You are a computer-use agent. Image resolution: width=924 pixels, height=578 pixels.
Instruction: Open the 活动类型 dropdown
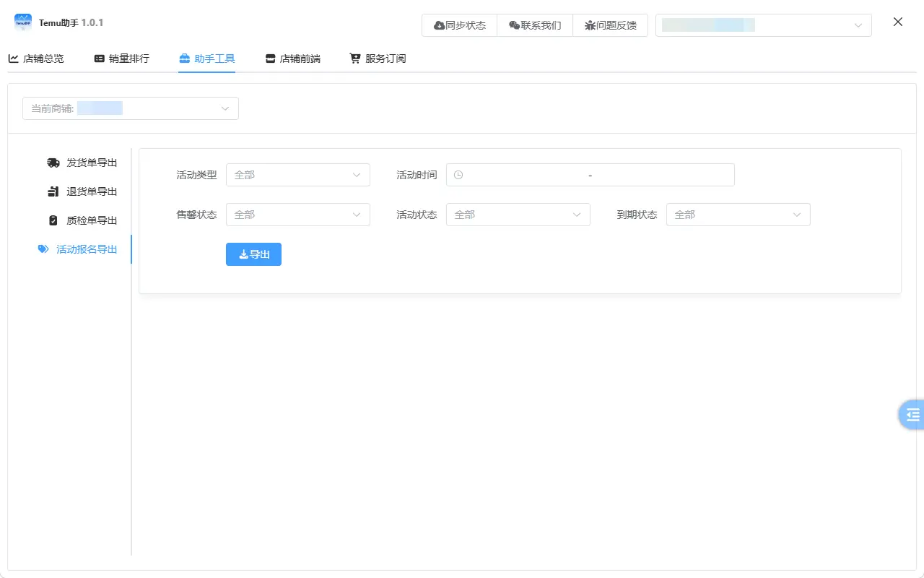point(298,174)
